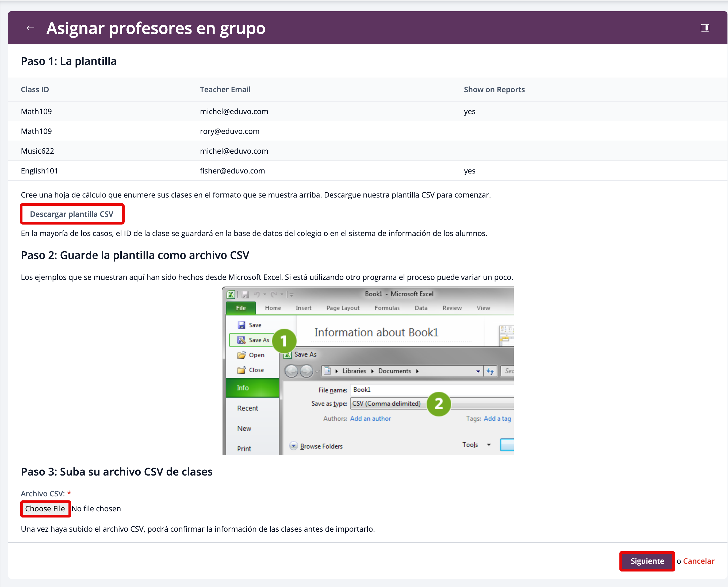This screenshot has width=728, height=587.
Task: Open the Tools dropdown arrow
Action: click(488, 445)
